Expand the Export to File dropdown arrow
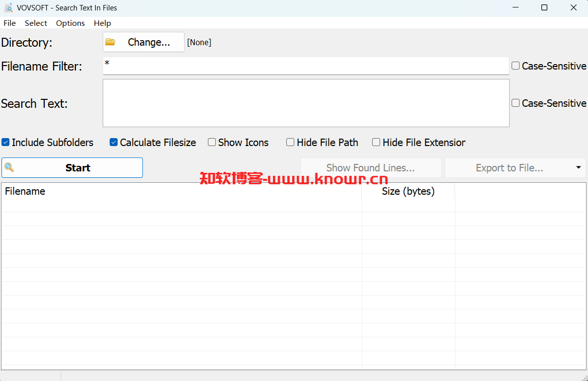Image resolution: width=588 pixels, height=381 pixels. pyautogui.click(x=579, y=167)
